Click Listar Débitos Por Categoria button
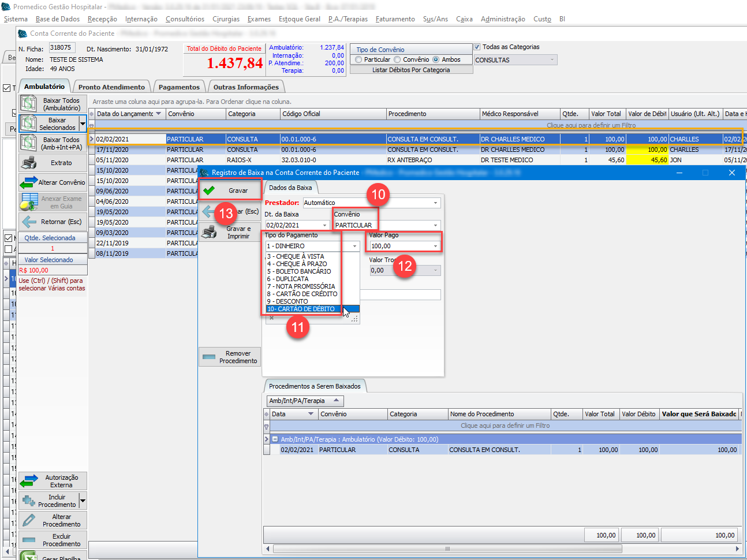The height and width of the screenshot is (560, 747). [x=411, y=70]
